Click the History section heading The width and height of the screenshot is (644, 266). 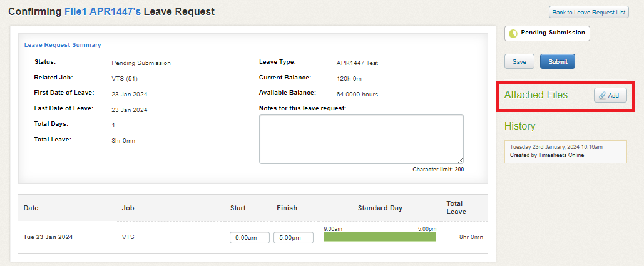click(x=519, y=126)
